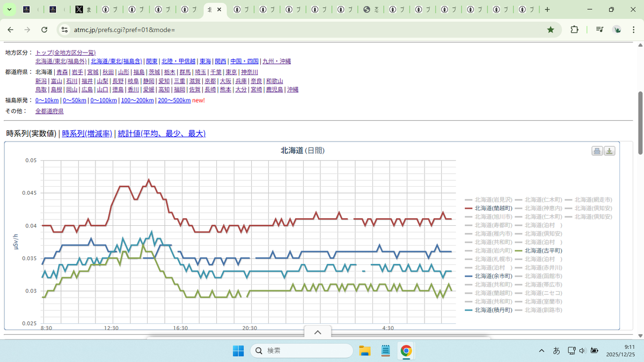Open the media control icon in toolbar

[599, 29]
